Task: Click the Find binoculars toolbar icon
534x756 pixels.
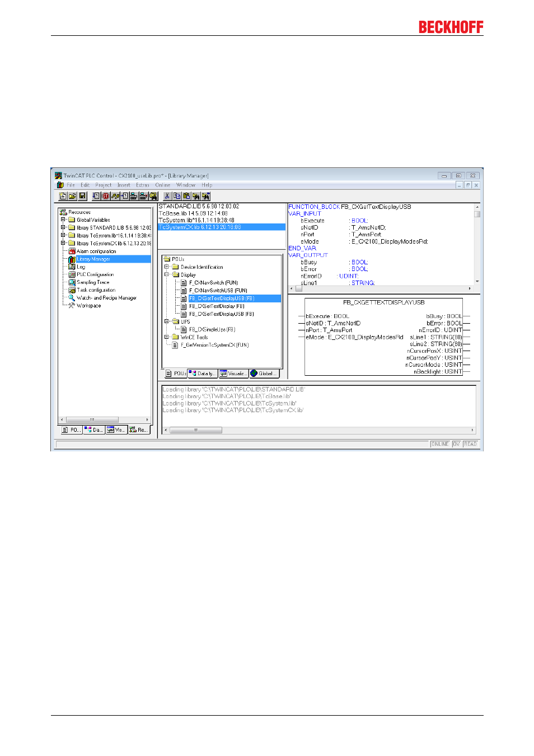Action: coord(196,196)
